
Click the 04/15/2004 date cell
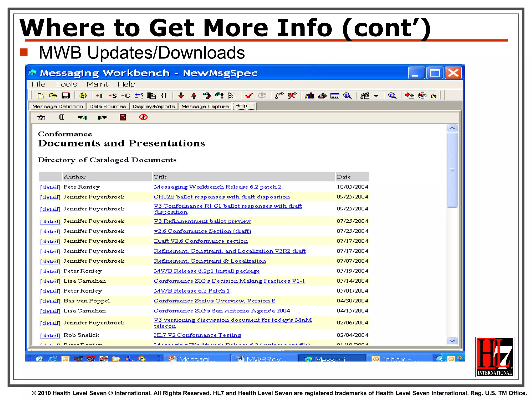point(353,311)
